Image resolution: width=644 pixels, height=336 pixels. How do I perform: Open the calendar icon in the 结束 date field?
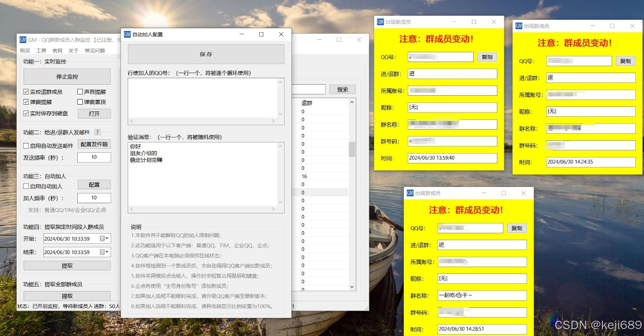click(102, 252)
